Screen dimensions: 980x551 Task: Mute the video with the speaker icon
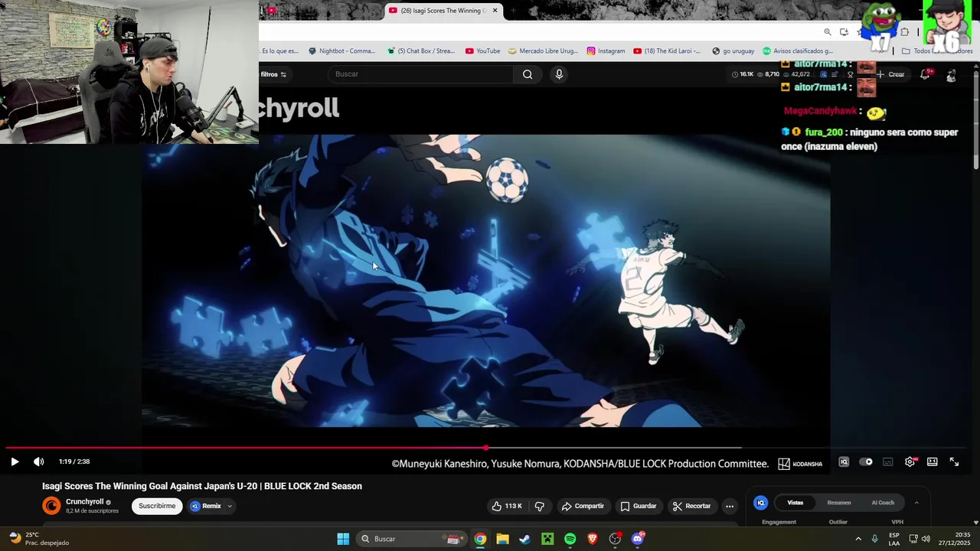39,461
